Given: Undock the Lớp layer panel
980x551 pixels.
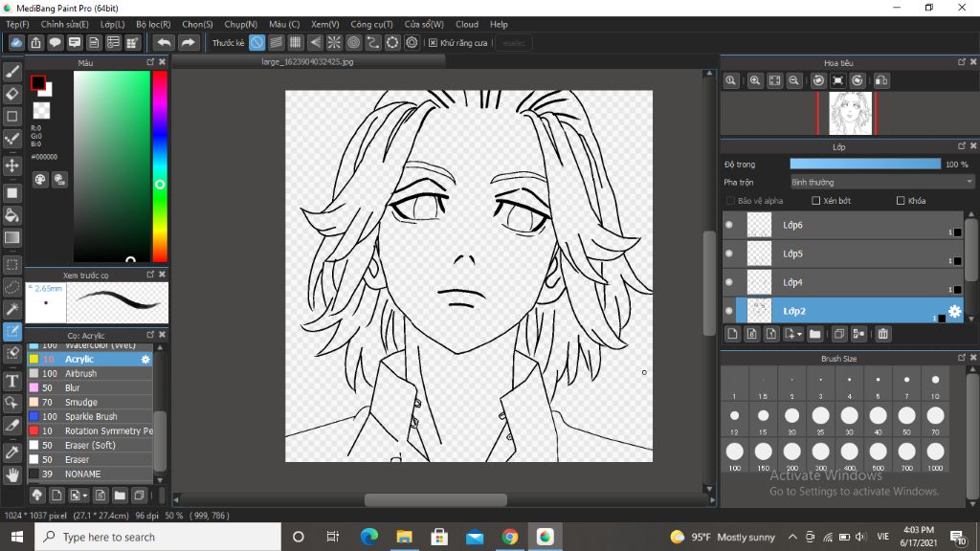Looking at the screenshot, I should pyautogui.click(x=961, y=146).
